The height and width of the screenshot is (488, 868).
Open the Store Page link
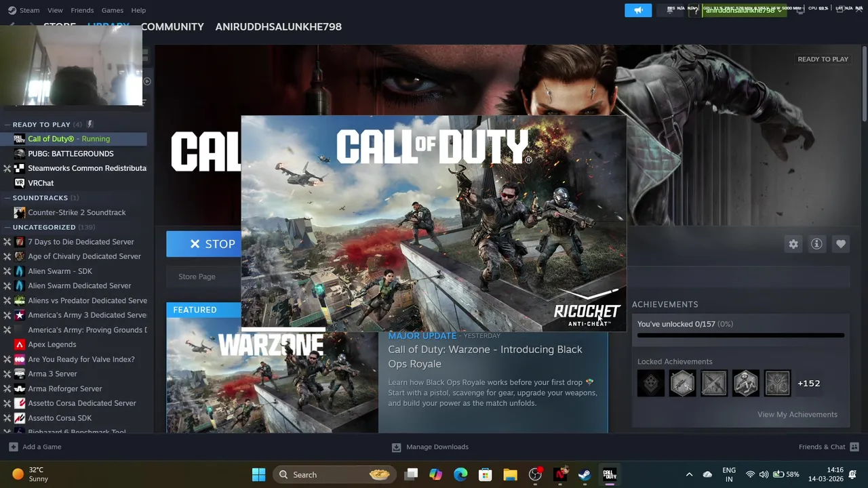197,277
